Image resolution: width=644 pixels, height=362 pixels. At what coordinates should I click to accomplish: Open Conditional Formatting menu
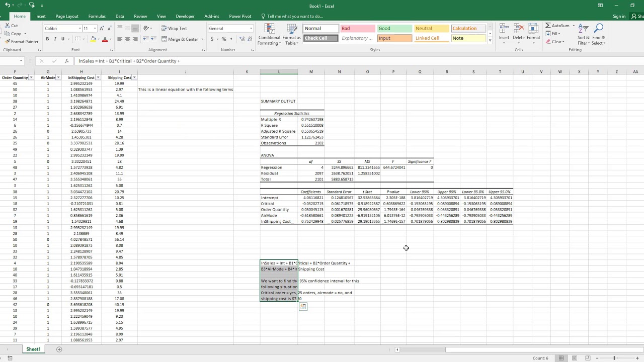[x=269, y=34]
